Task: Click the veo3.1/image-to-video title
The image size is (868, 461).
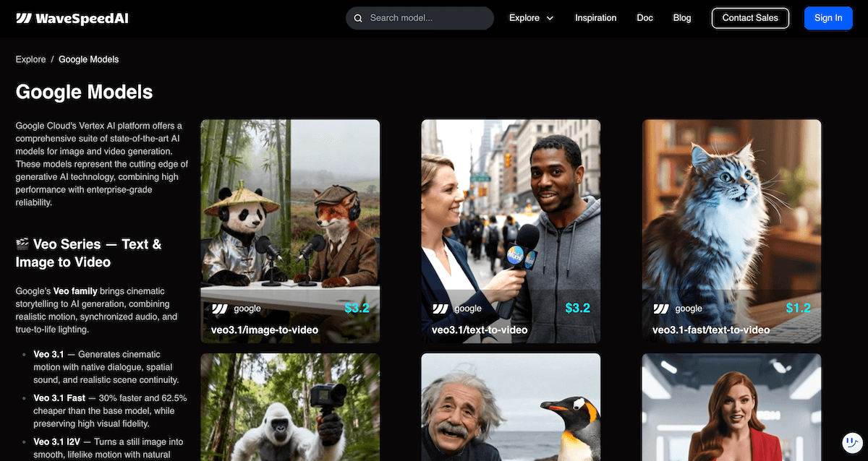Action: (x=265, y=330)
